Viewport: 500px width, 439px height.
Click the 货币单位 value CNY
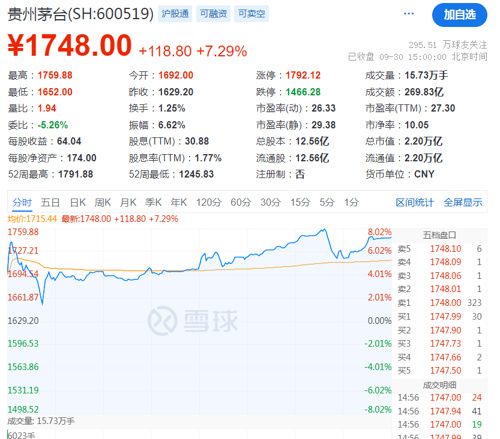pos(424,174)
